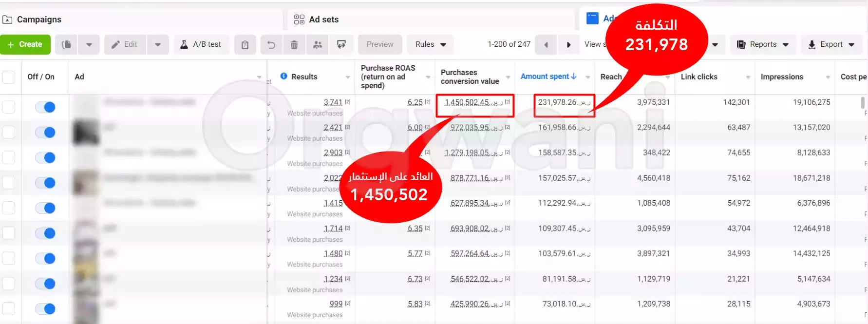The image size is (868, 324).
Task: Switch to the Campaigns tab
Action: (x=39, y=19)
